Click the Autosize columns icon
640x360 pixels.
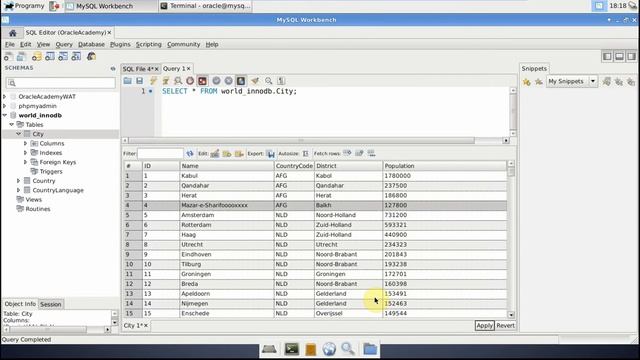305,153
